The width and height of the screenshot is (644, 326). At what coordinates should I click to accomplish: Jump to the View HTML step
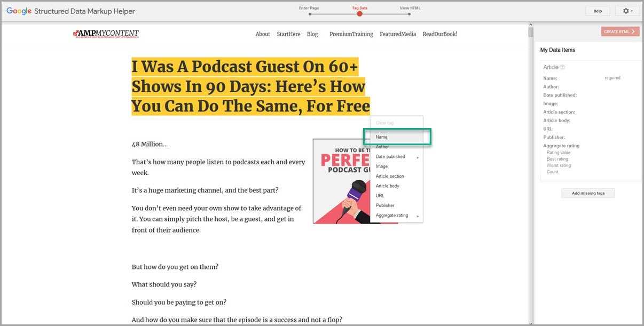point(410,14)
